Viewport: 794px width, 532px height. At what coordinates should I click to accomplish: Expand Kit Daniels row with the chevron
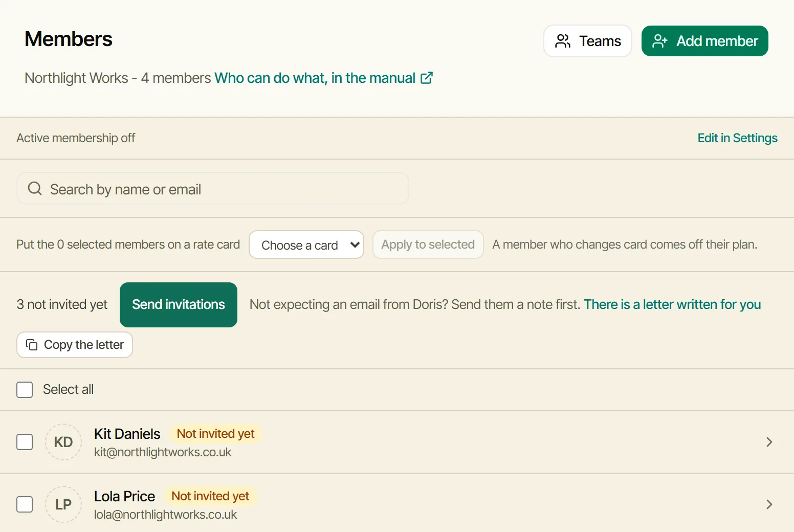point(769,442)
